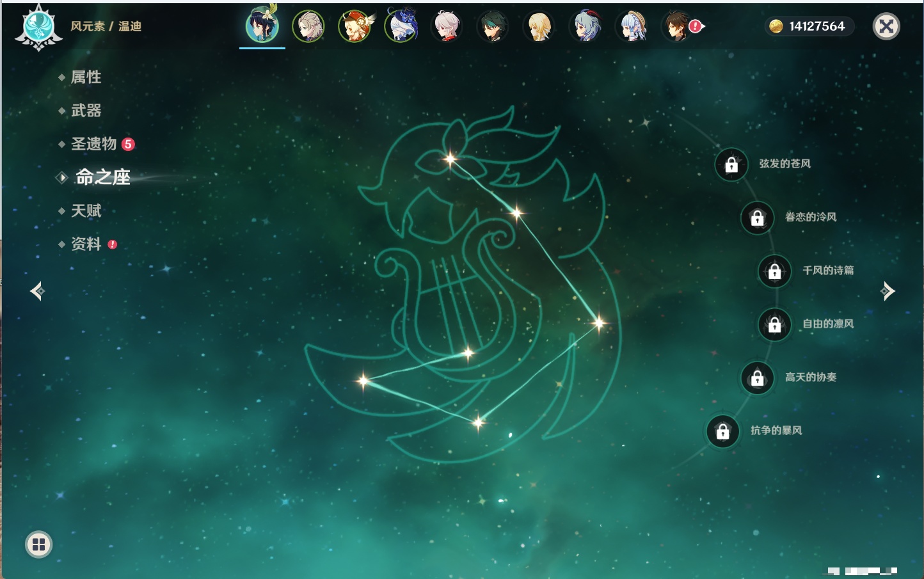Select Albedo's blonde-haired portrait
924x579 pixels.
point(308,27)
